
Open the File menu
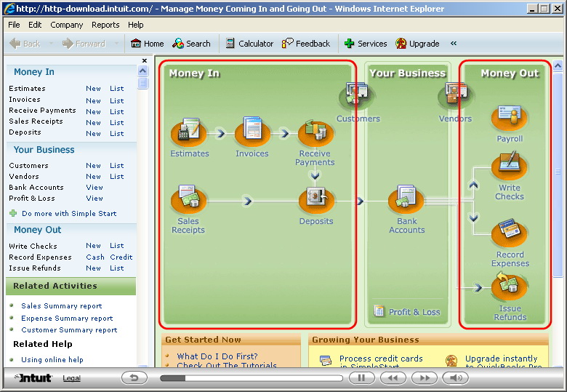coord(14,25)
